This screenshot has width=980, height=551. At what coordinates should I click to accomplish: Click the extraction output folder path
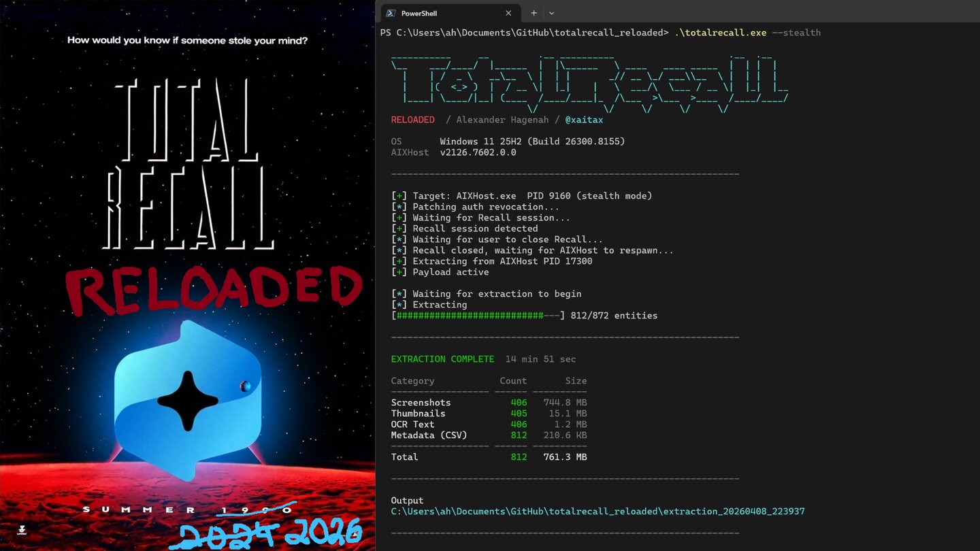pos(597,512)
